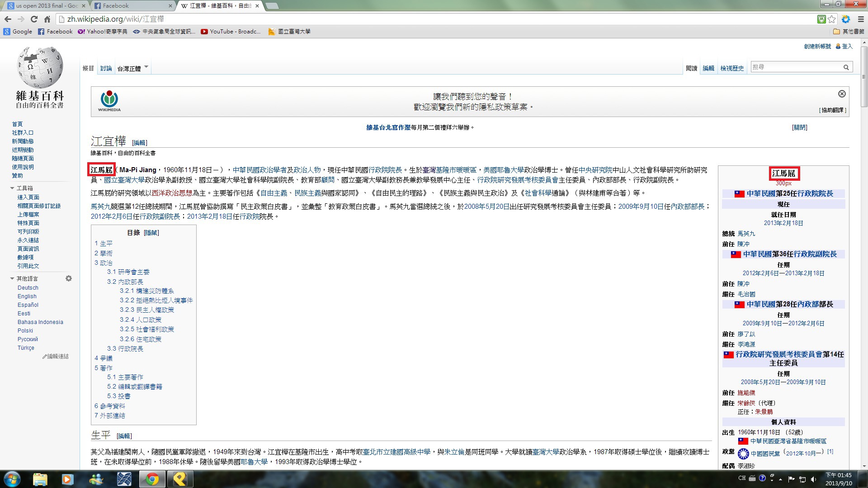Screen dimensions: 868x488
Task: Click the browser home icon
Action: (x=47, y=19)
